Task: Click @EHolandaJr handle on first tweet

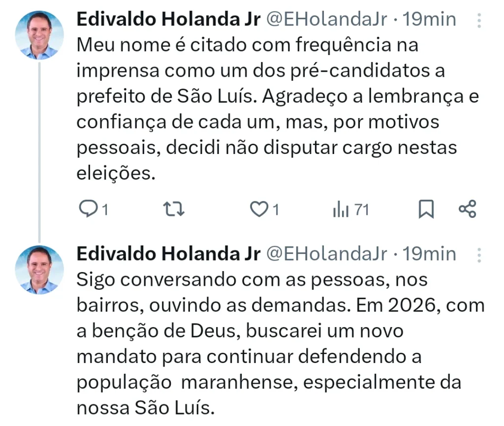Action: tap(327, 20)
